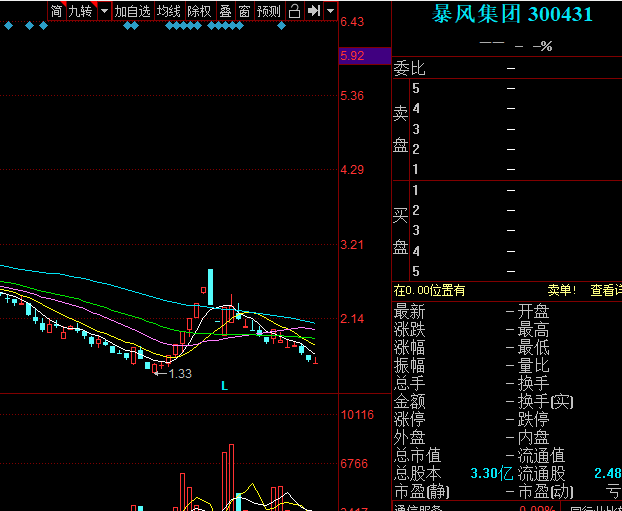622x511 pixels.
Task: Click the 内盘 inner volume label
Action: [534, 438]
